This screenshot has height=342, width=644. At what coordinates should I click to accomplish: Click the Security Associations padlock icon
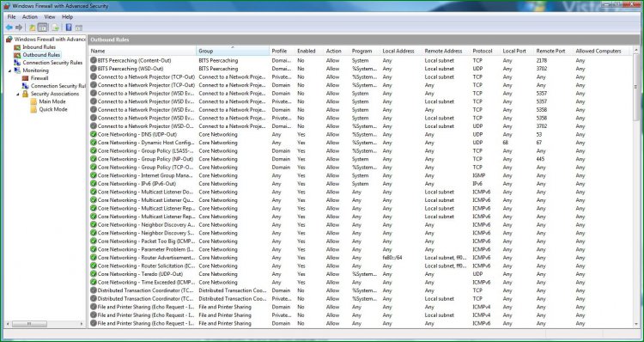coord(26,94)
